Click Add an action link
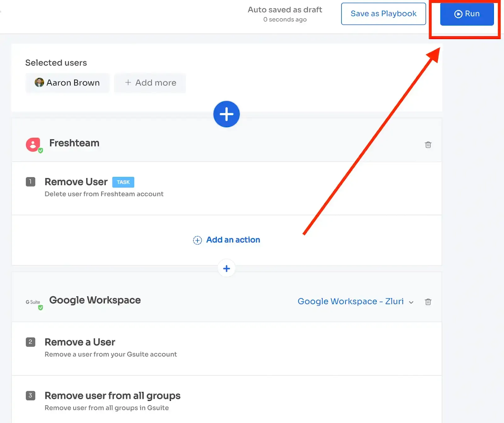This screenshot has width=504, height=423. tap(226, 240)
